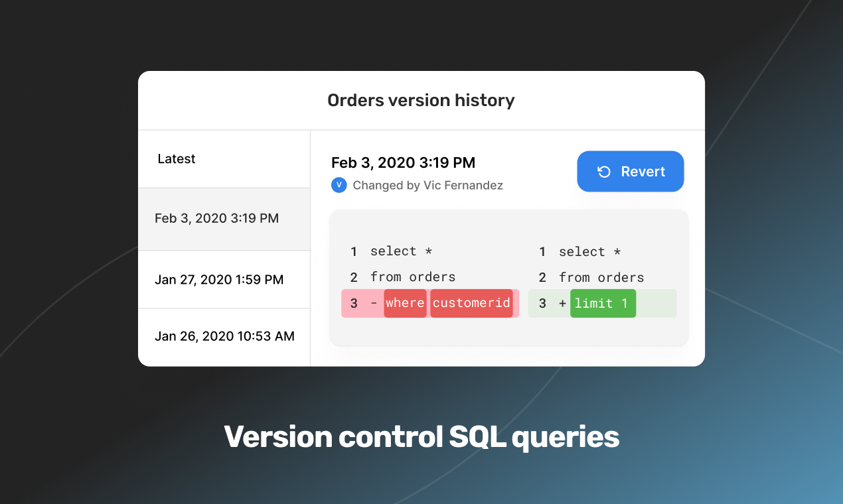Open Vic Fernandez's avatar badge
The height and width of the screenshot is (504, 843).
(339, 185)
